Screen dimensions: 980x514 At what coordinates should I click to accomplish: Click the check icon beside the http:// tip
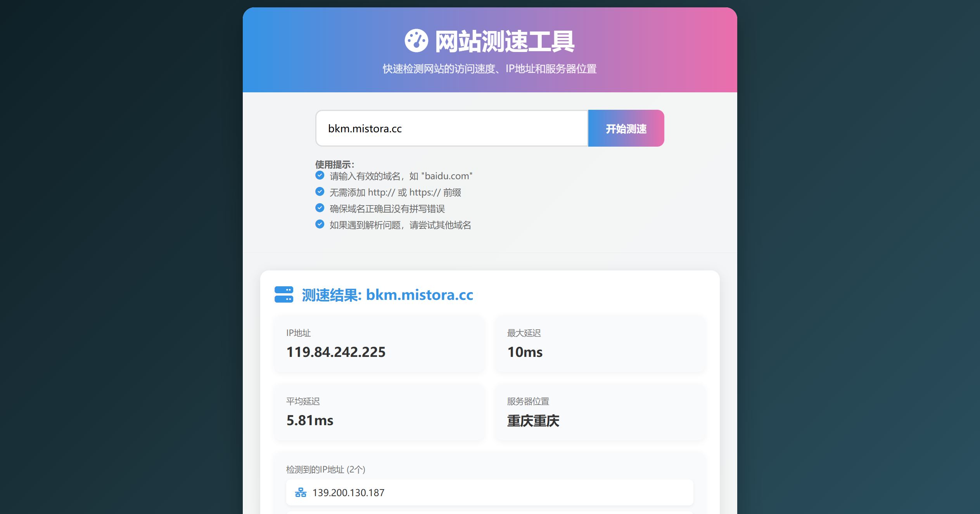320,192
